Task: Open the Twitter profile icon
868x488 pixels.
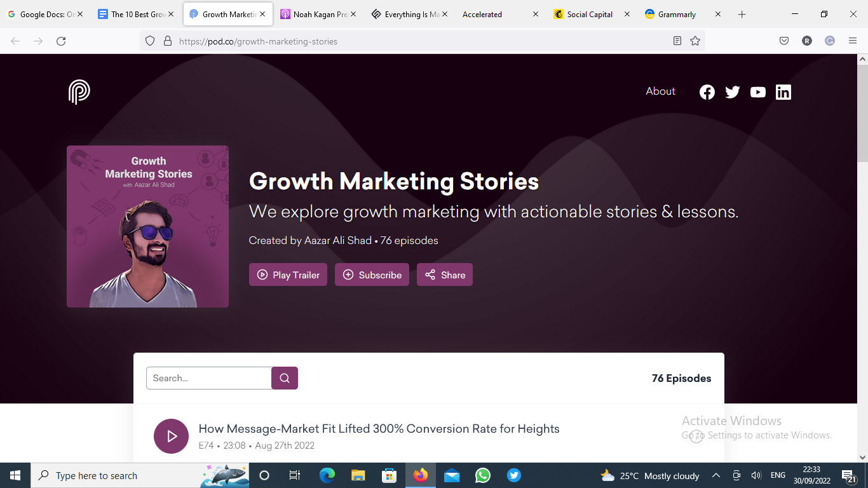Action: click(733, 92)
